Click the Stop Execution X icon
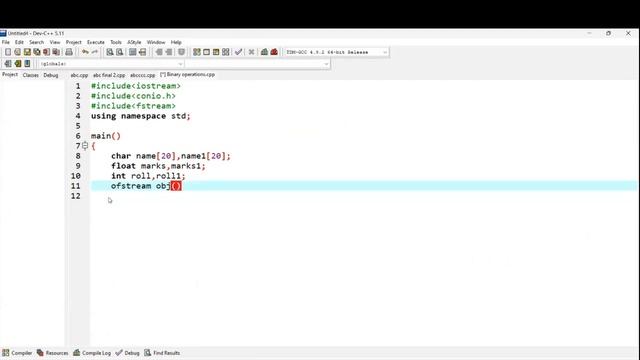The image size is (640, 360). [251, 52]
